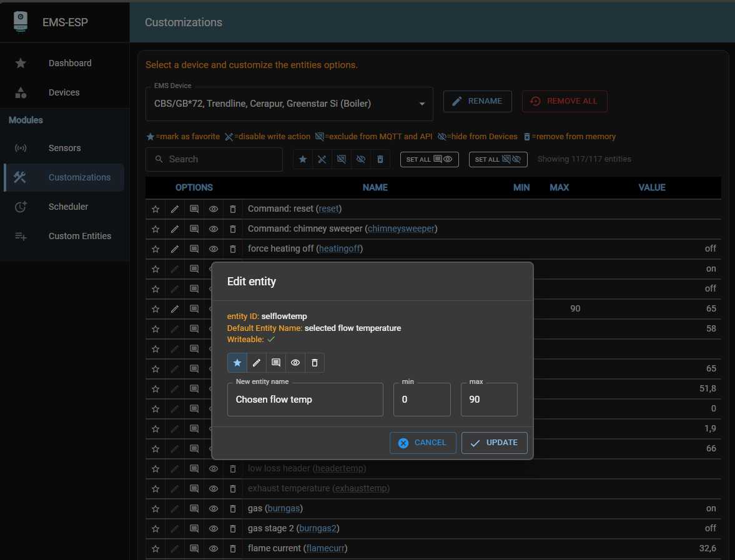Toggle the eye icon on 'flame current' row
The height and width of the screenshot is (560, 735).
pyautogui.click(x=214, y=549)
